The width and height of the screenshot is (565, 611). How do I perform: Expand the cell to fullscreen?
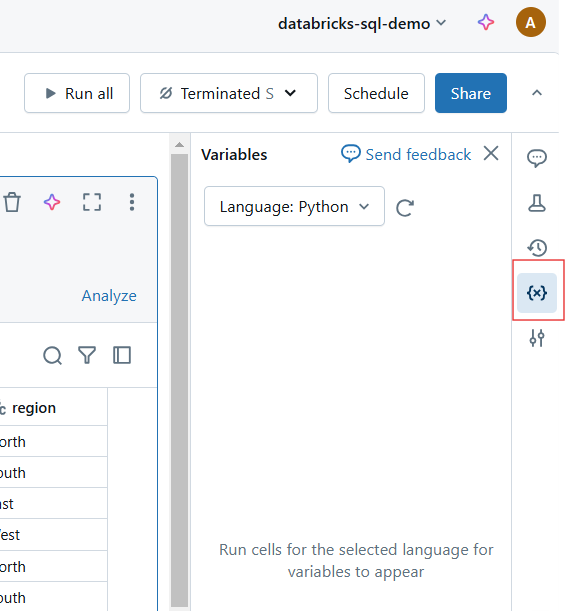coord(92,202)
